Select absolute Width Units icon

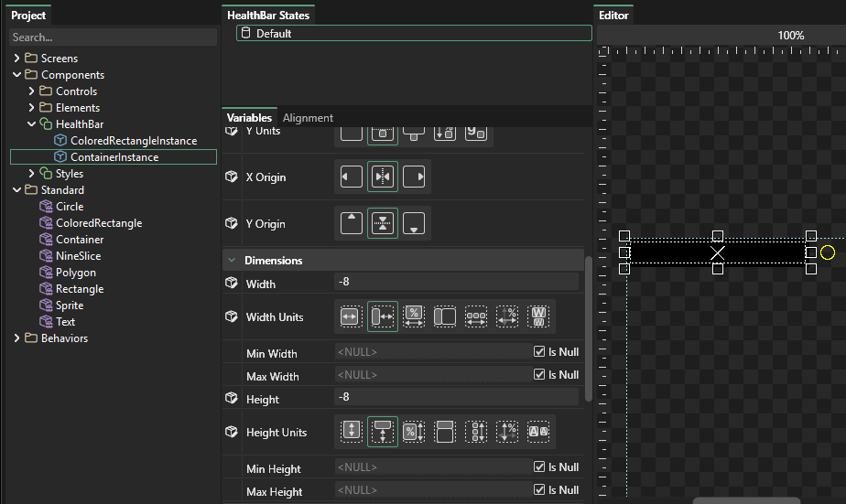[352, 316]
